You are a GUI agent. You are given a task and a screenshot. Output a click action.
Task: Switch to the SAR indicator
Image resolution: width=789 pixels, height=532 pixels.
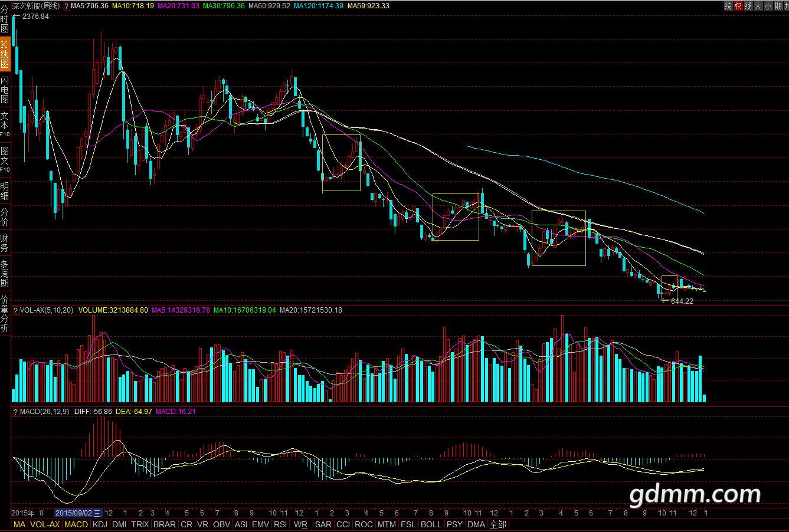pyautogui.click(x=323, y=524)
